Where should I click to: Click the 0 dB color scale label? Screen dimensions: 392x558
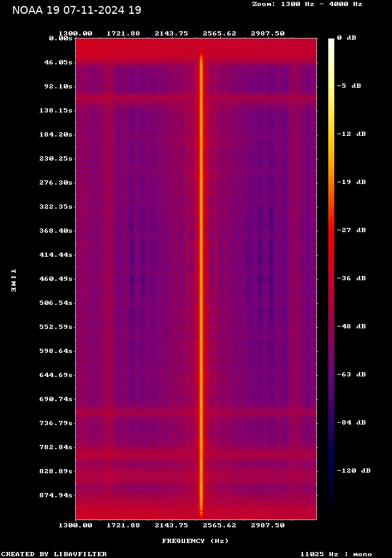point(346,37)
